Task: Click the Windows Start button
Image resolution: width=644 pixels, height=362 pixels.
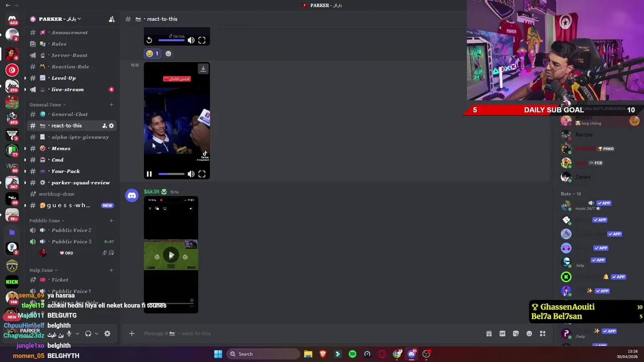Action: [x=218, y=354]
